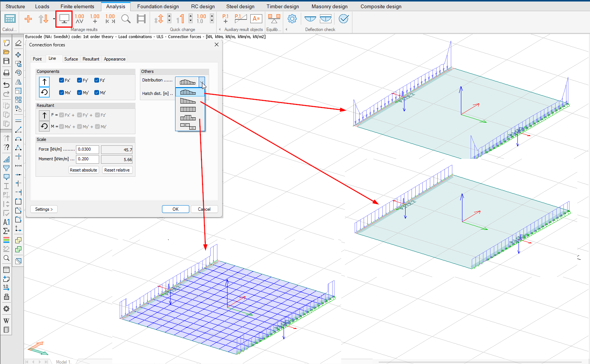
Task: Click the black gear settings icon
Action: [6, 309]
